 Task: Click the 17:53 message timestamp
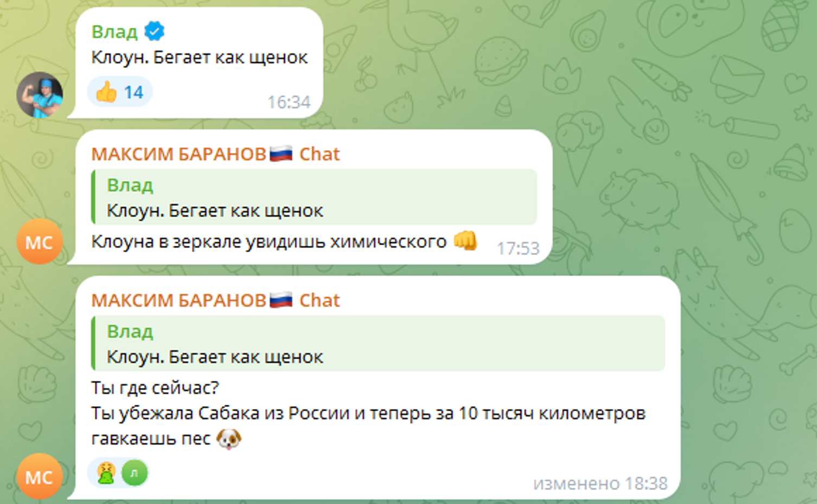pos(518,248)
